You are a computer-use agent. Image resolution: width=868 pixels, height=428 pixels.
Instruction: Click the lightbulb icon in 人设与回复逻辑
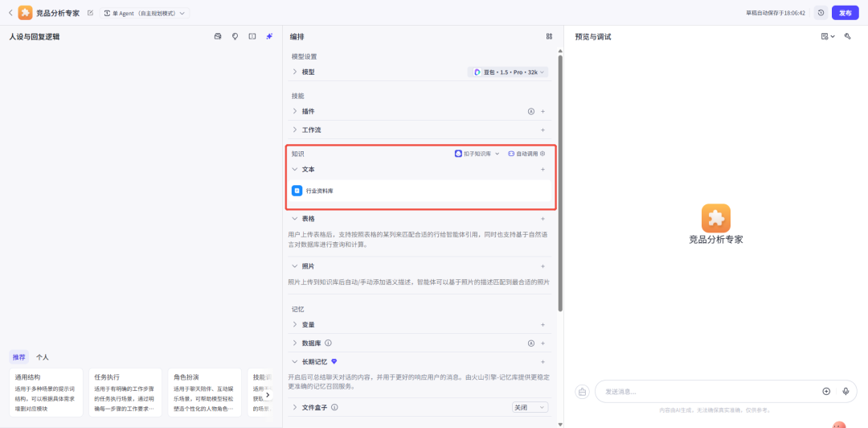coord(235,36)
